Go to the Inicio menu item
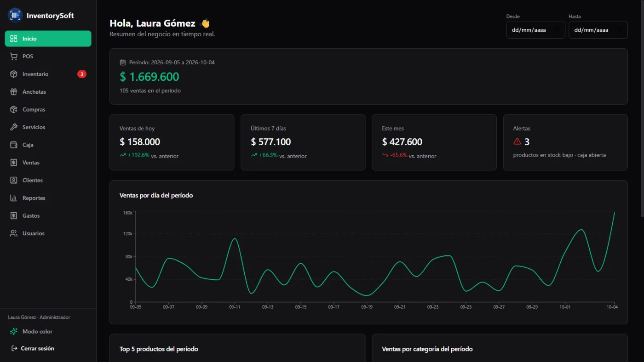Screen dimensions: 644x362 coord(48,39)
